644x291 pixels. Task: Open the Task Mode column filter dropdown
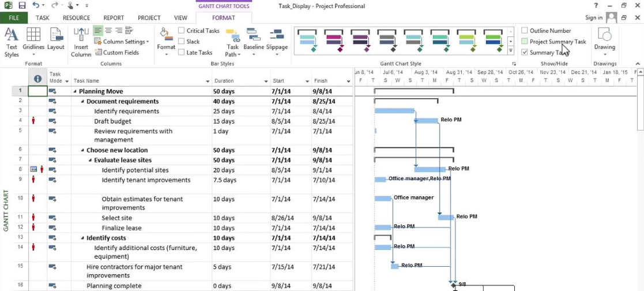[x=67, y=81]
